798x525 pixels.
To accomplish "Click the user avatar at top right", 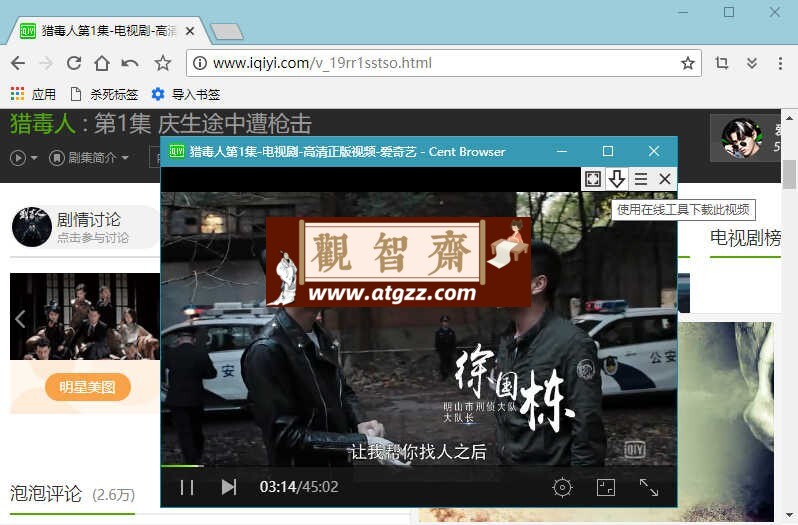I will click(x=742, y=138).
